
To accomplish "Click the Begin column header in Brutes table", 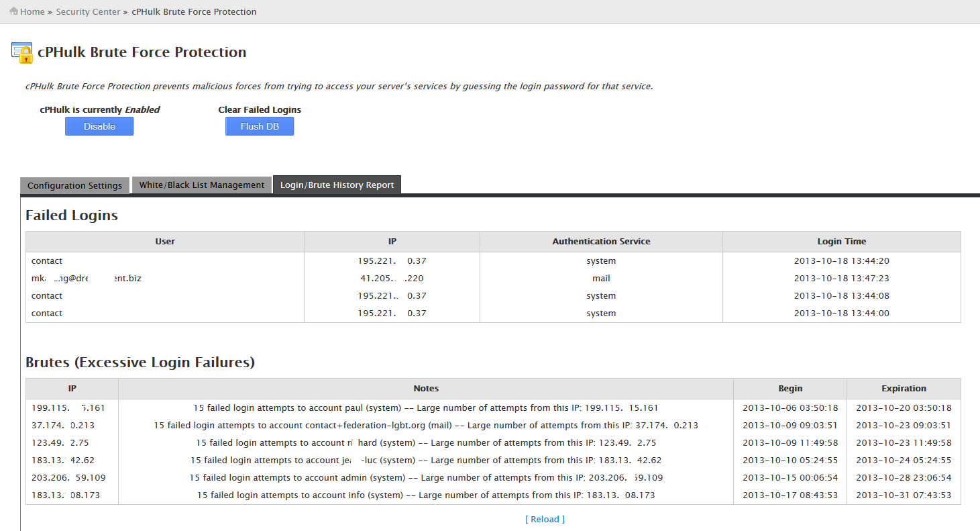I will point(790,389).
